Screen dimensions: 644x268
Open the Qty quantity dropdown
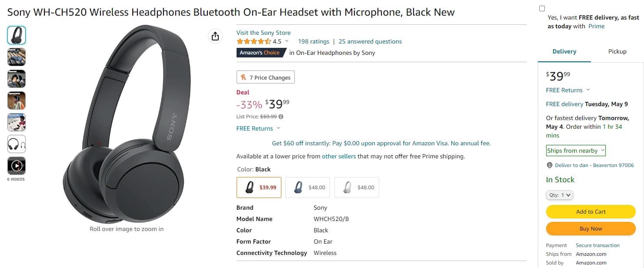pos(559,195)
